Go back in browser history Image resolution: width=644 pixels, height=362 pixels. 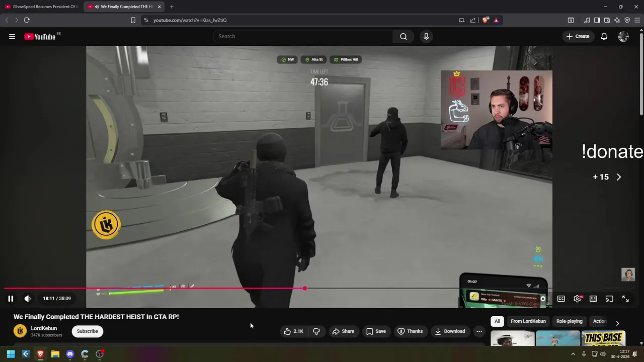7,20
